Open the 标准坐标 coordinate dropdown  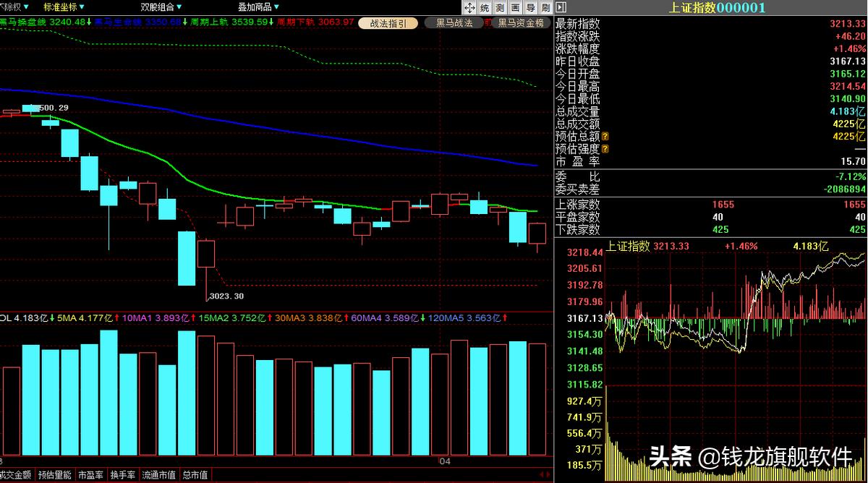pos(64,7)
